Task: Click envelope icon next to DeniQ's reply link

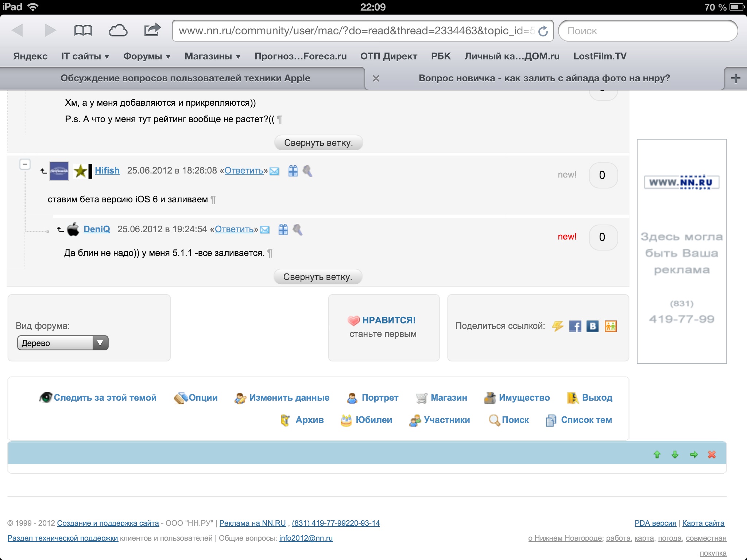Action: pyautogui.click(x=265, y=230)
